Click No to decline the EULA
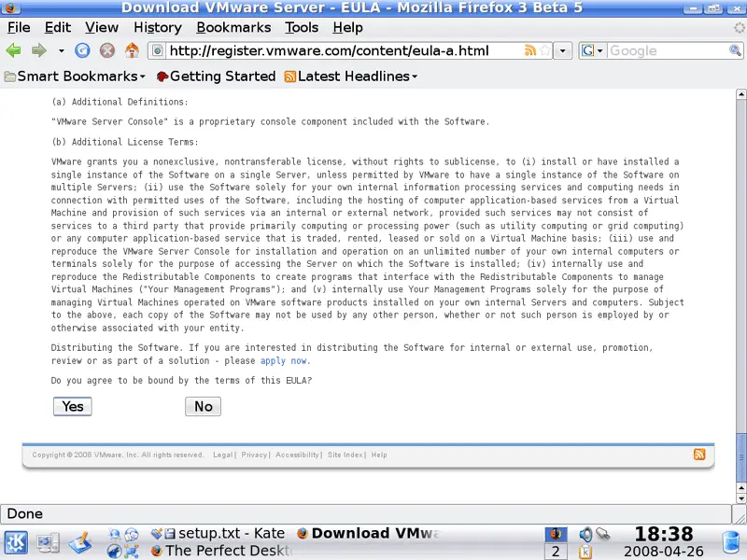 [x=203, y=406]
